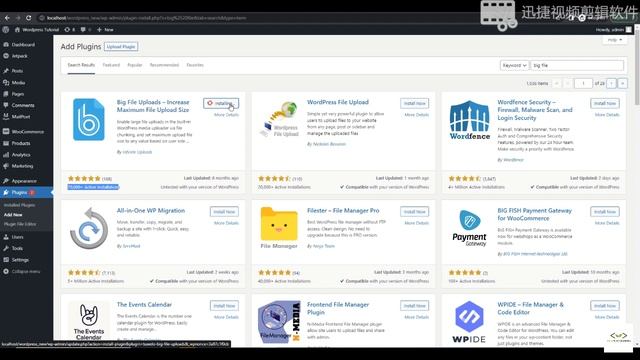Install the Filester File Manager Pro plugin

[x=414, y=211]
